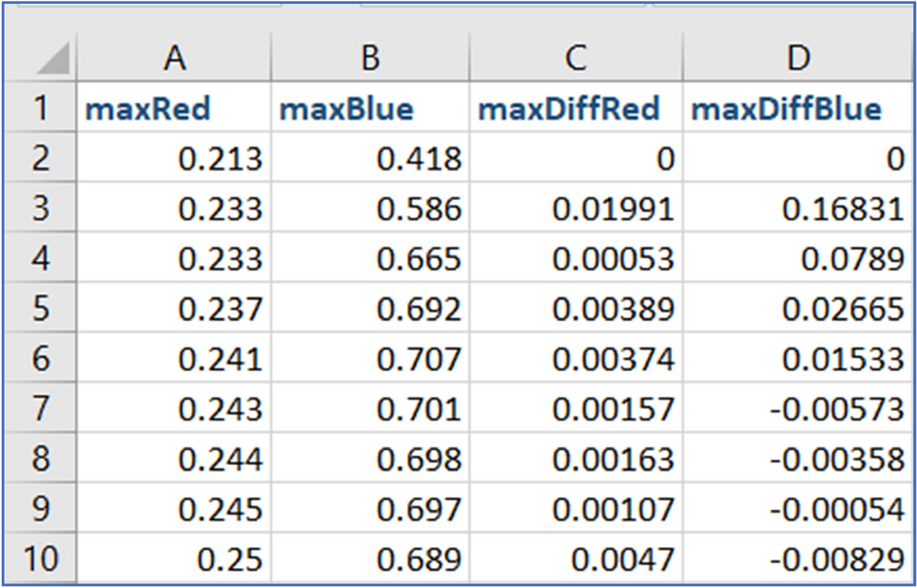Select row 10 header
The width and height of the screenshot is (917, 588).
click(x=41, y=559)
